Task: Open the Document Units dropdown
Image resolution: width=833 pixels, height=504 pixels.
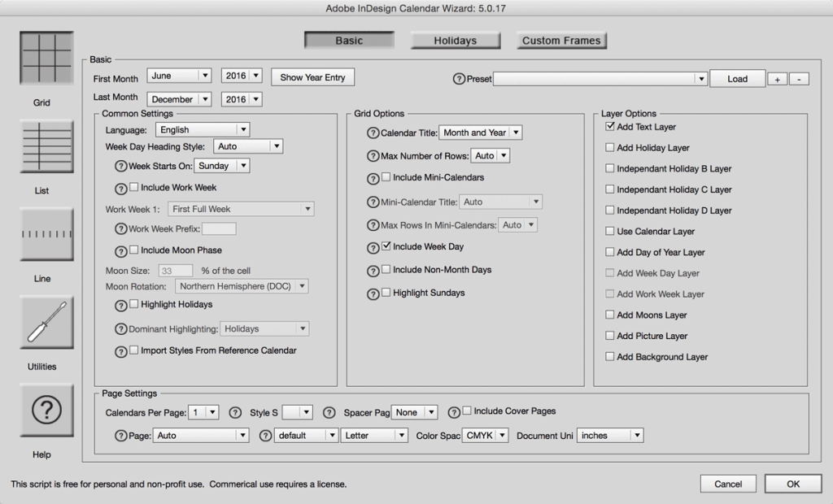Action: (x=609, y=435)
